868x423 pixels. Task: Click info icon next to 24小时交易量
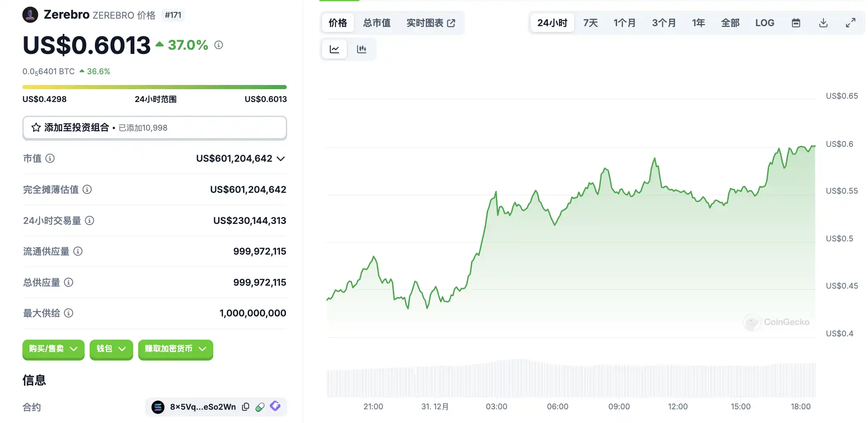tap(90, 221)
